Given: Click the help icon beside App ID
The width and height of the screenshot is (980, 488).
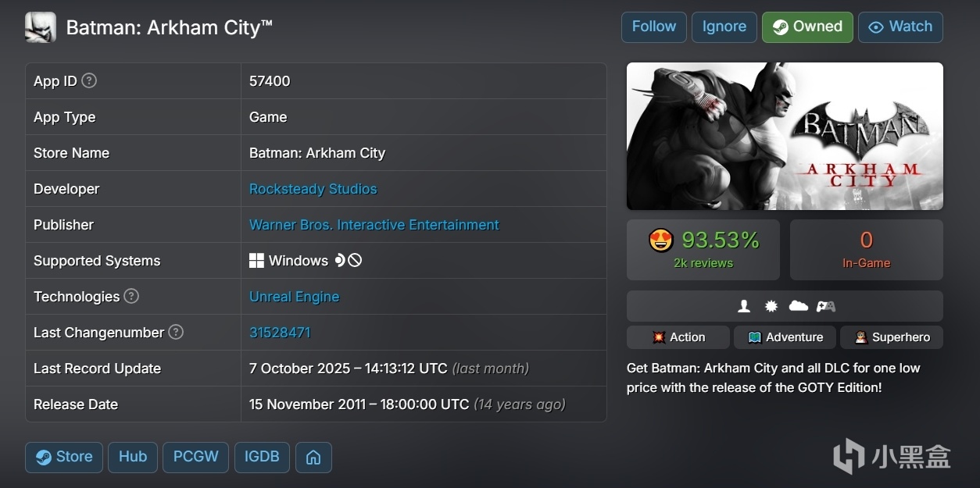Looking at the screenshot, I should click(89, 80).
